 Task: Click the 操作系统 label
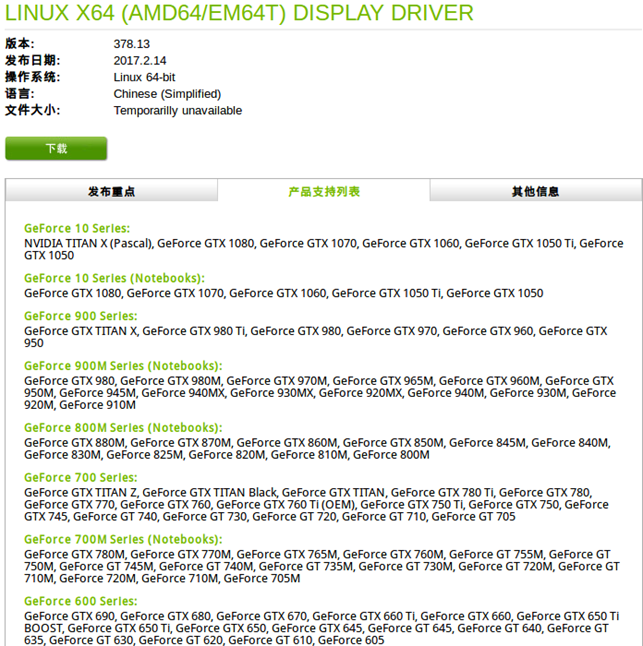(33, 77)
